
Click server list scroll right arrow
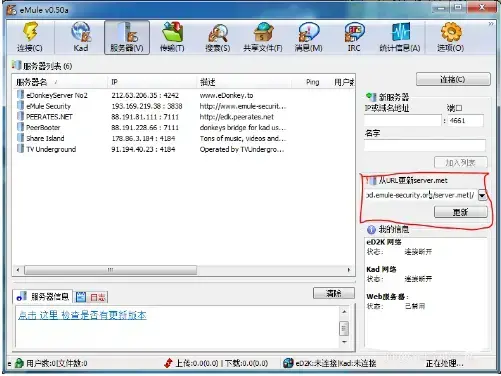tap(349, 270)
